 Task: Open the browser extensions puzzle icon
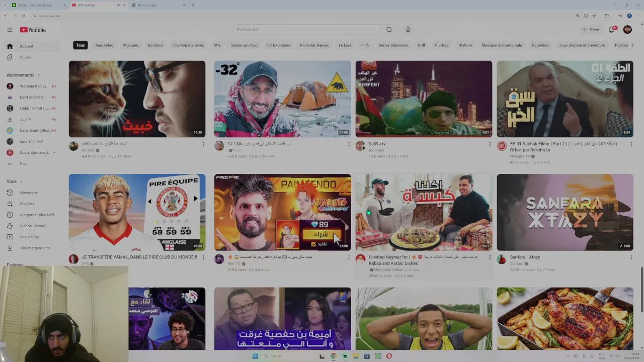[x=607, y=16]
